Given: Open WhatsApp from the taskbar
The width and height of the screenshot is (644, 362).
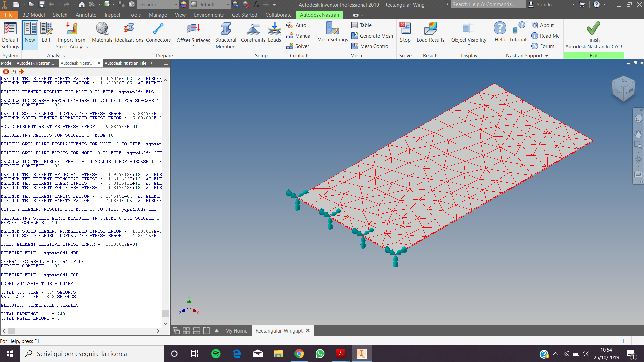Looking at the screenshot, I should pos(320,354).
